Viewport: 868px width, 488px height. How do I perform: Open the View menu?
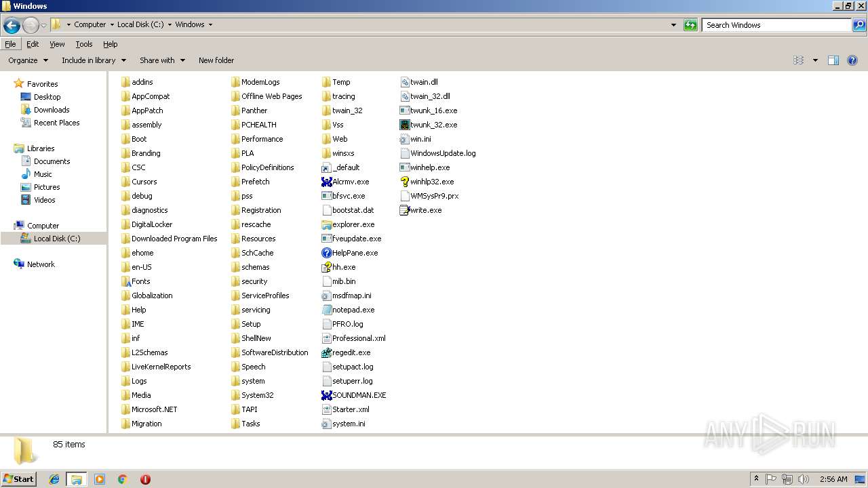pos(57,44)
